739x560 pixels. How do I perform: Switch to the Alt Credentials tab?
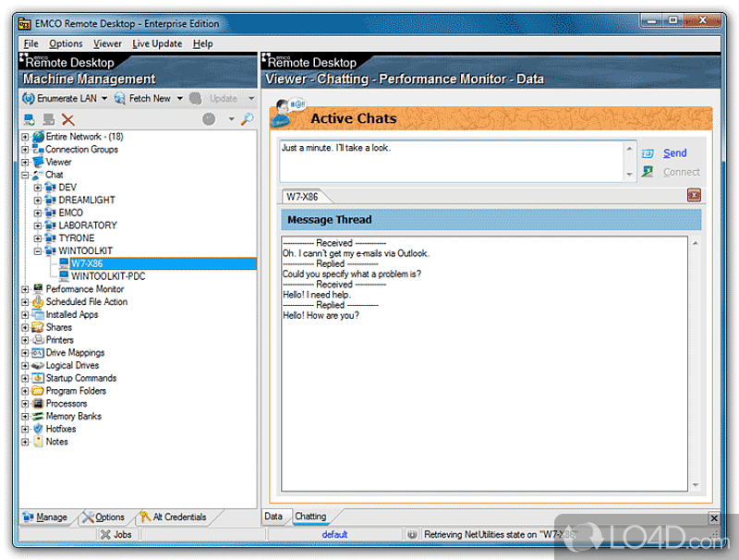point(173,517)
